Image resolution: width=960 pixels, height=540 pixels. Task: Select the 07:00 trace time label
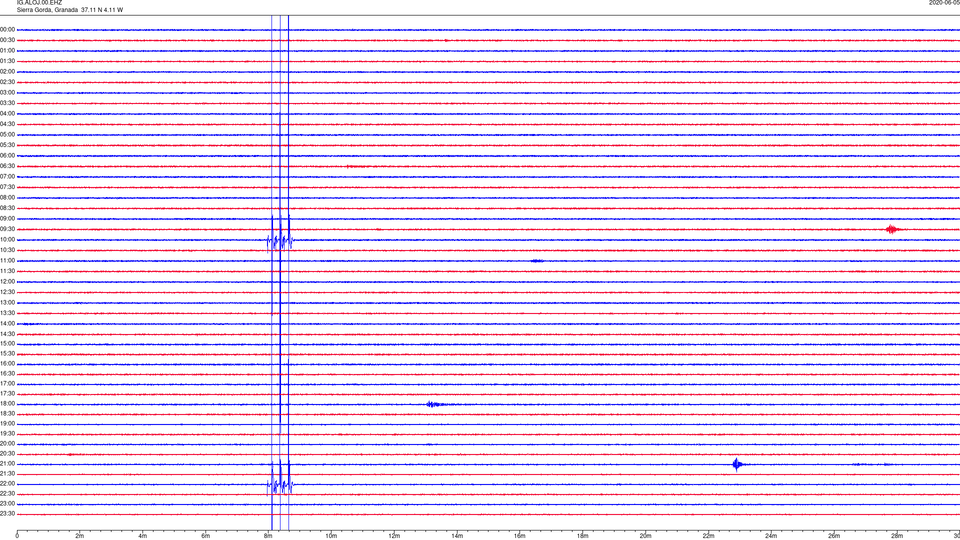tap(7, 176)
